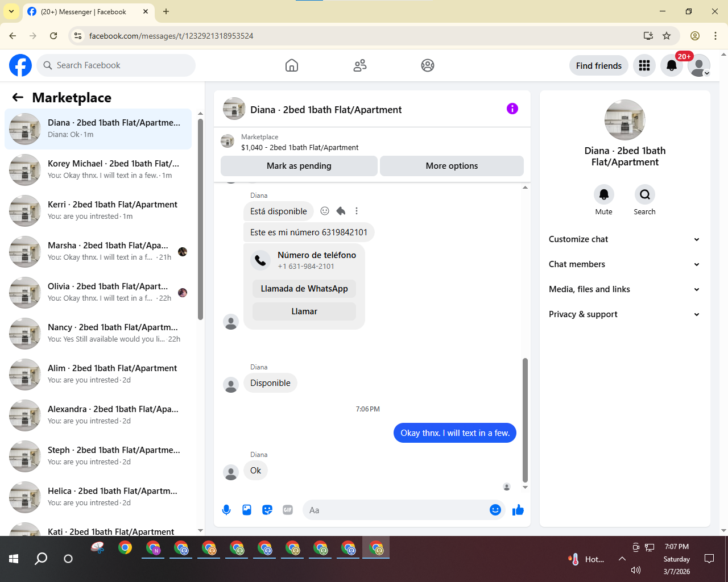Click the chat messages scrollbar
Screen dimensions: 728x582
click(525, 421)
